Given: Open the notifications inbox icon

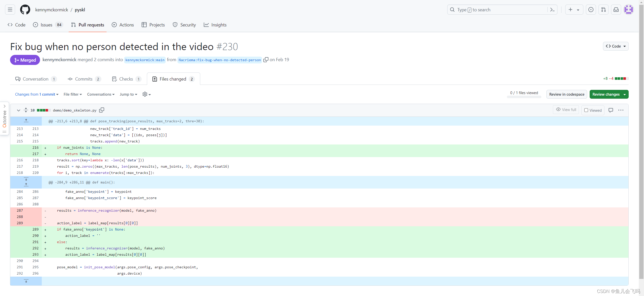Looking at the screenshot, I should click(616, 10).
